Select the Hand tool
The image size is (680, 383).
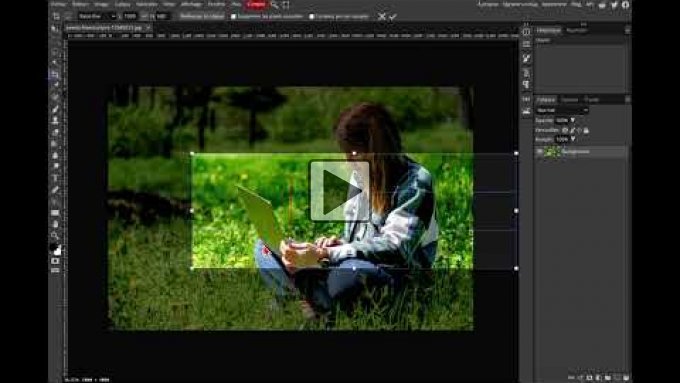point(55,224)
